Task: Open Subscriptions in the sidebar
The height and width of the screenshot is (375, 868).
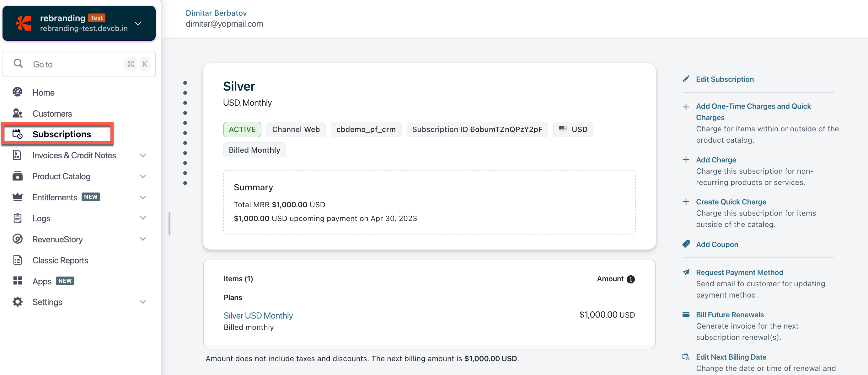Action: click(61, 134)
